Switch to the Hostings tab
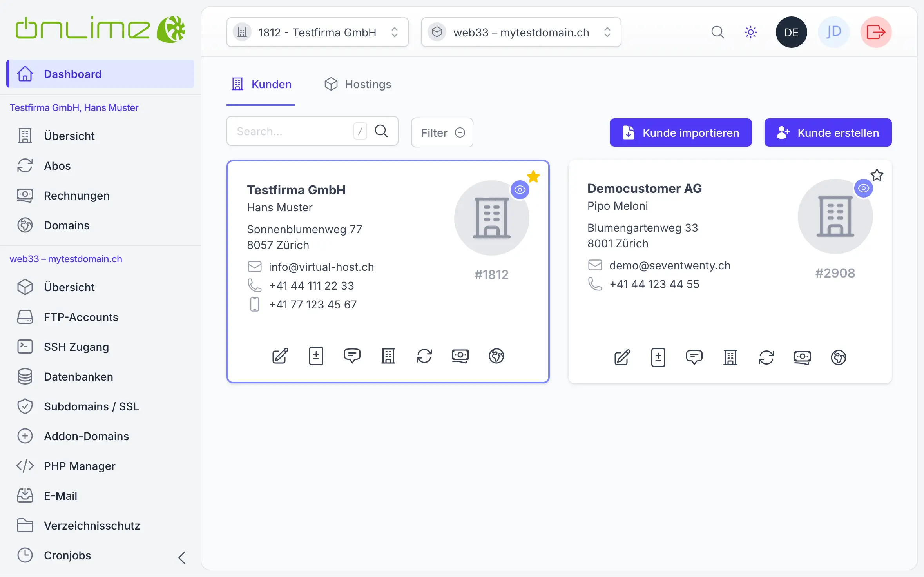 [x=358, y=84]
